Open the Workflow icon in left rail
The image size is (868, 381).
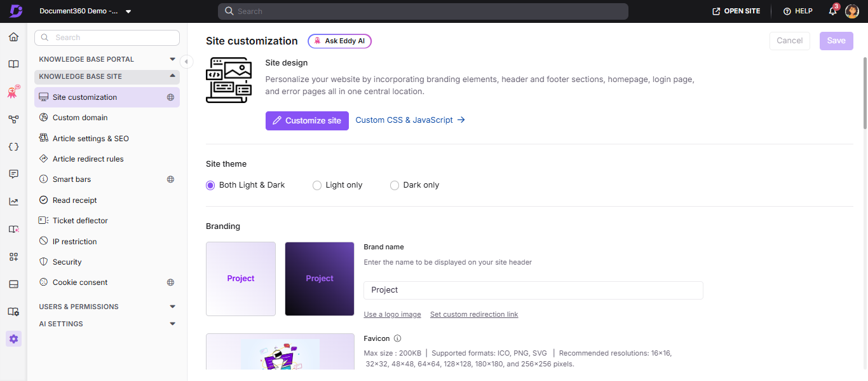coord(13,119)
